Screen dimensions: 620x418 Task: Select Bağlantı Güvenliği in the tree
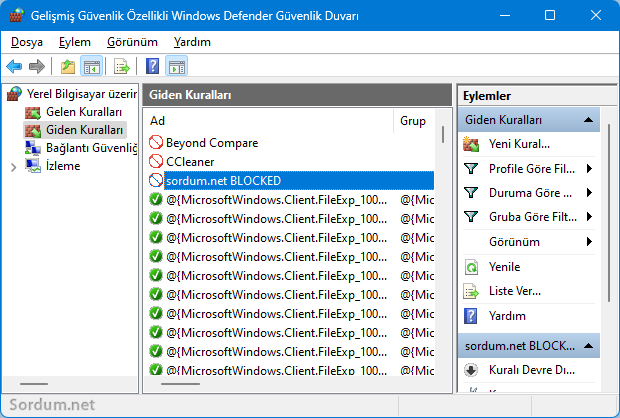91,148
